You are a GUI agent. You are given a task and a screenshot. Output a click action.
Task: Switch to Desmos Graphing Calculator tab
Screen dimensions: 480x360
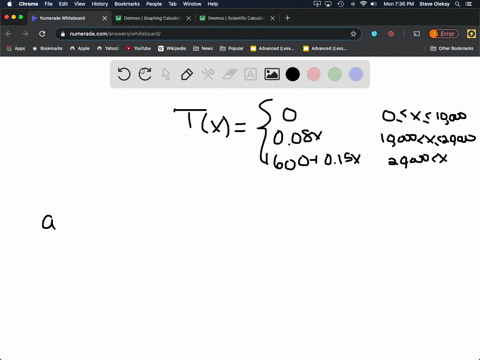click(152, 18)
